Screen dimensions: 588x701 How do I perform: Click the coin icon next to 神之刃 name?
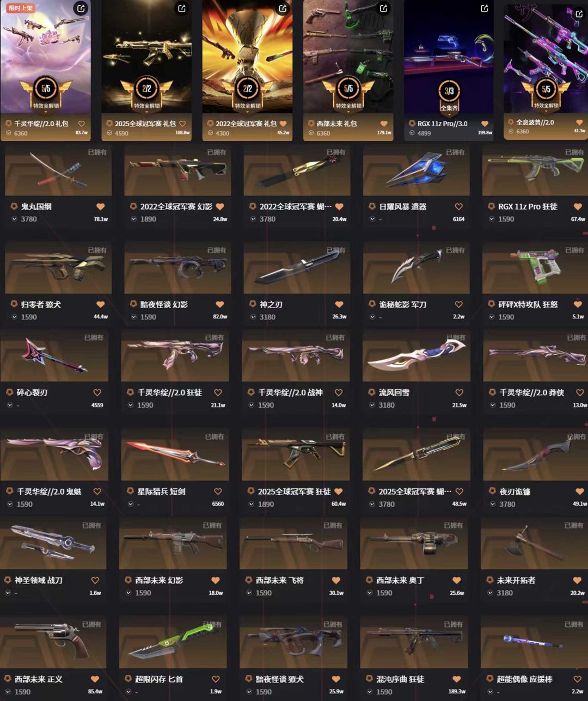pyautogui.click(x=253, y=304)
